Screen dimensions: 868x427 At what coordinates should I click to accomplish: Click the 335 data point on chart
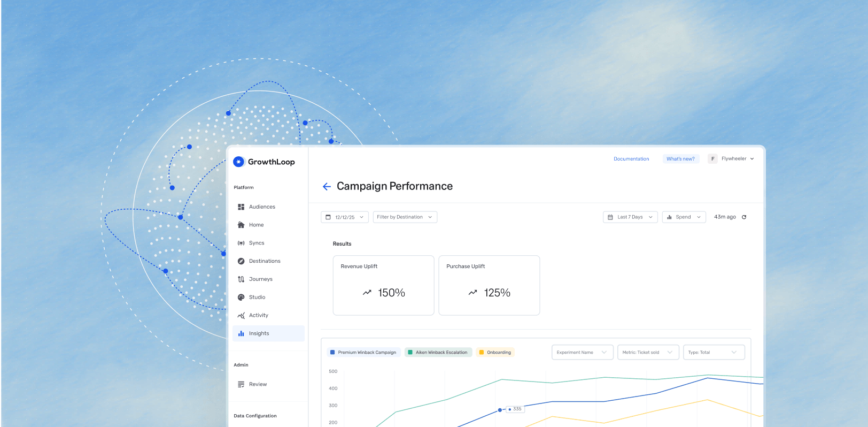pyautogui.click(x=500, y=410)
